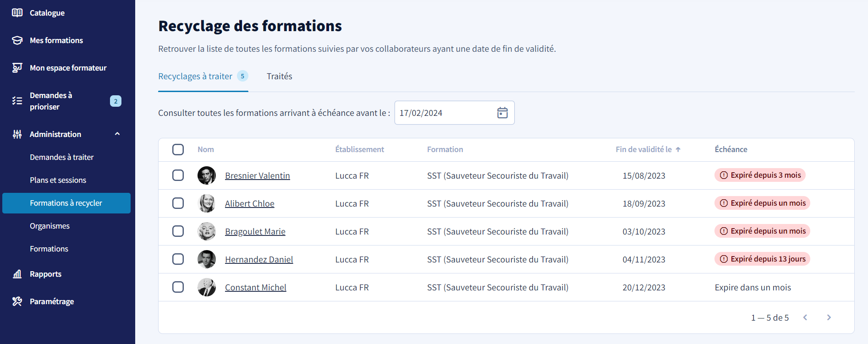Click the date field showing 17/02/2024

click(x=454, y=113)
